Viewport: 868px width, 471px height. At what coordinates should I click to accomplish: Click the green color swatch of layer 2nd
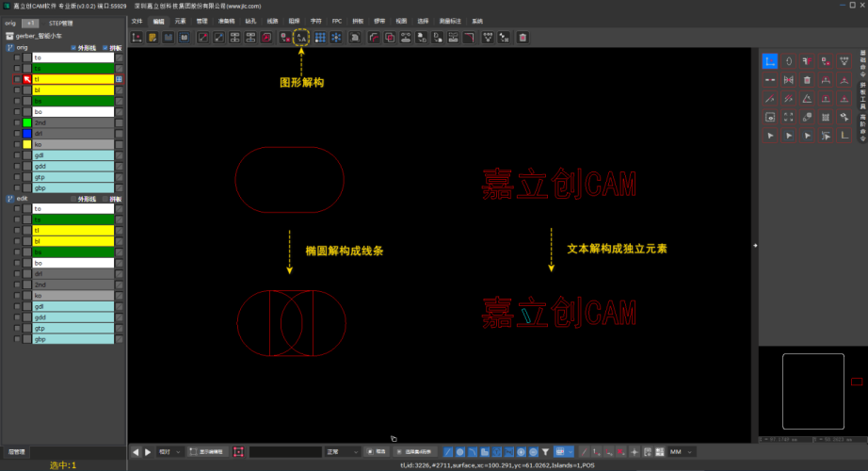[27, 123]
